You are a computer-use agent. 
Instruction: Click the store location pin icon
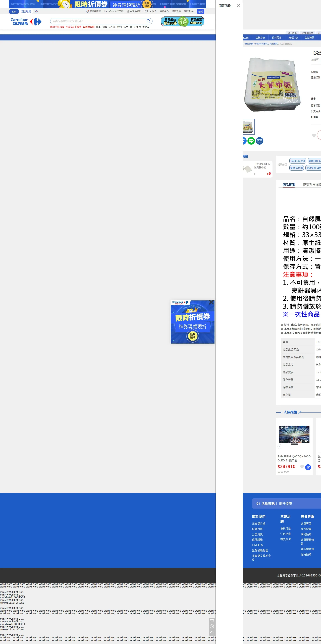36,12
